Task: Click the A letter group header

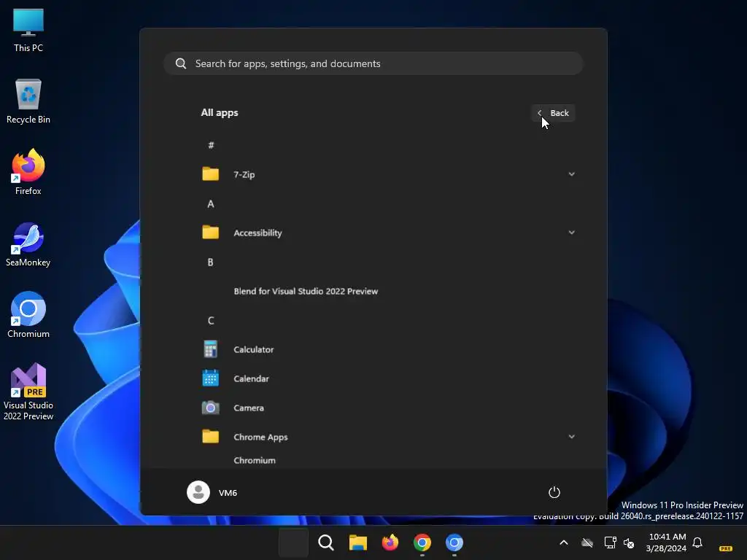Action: tap(211, 204)
